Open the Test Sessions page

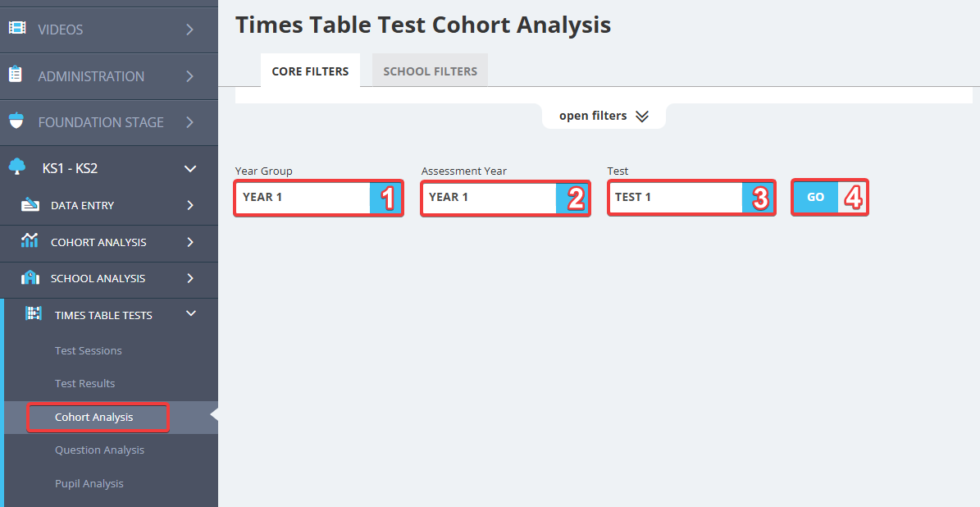pyautogui.click(x=89, y=349)
